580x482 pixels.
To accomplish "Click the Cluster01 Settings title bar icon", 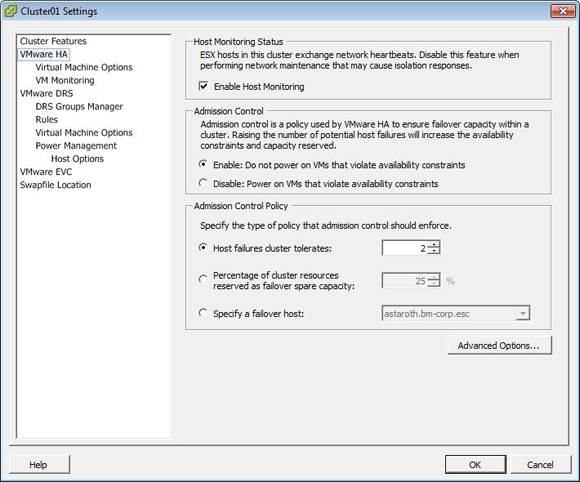I will 10,11.
